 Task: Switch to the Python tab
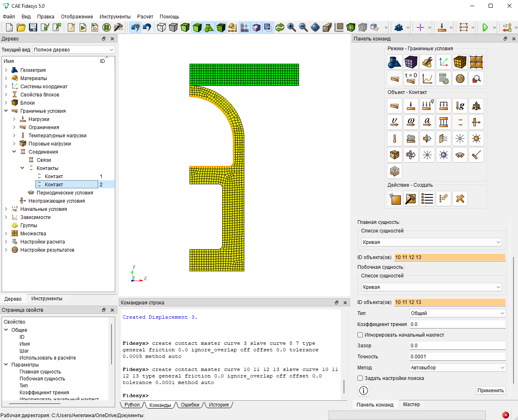pyautogui.click(x=132, y=405)
